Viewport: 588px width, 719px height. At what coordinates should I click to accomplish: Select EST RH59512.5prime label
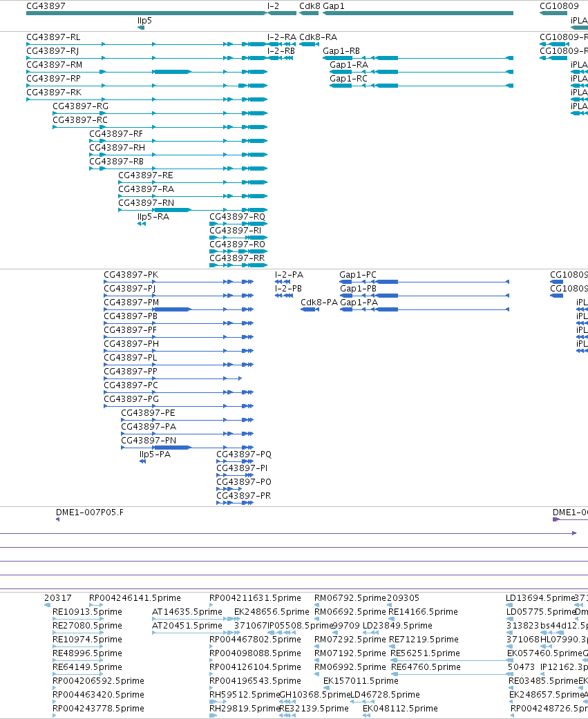[x=245, y=695]
